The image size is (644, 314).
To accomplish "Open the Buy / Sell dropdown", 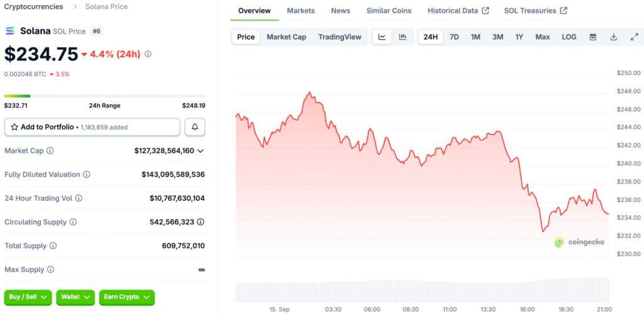I will [x=28, y=297].
